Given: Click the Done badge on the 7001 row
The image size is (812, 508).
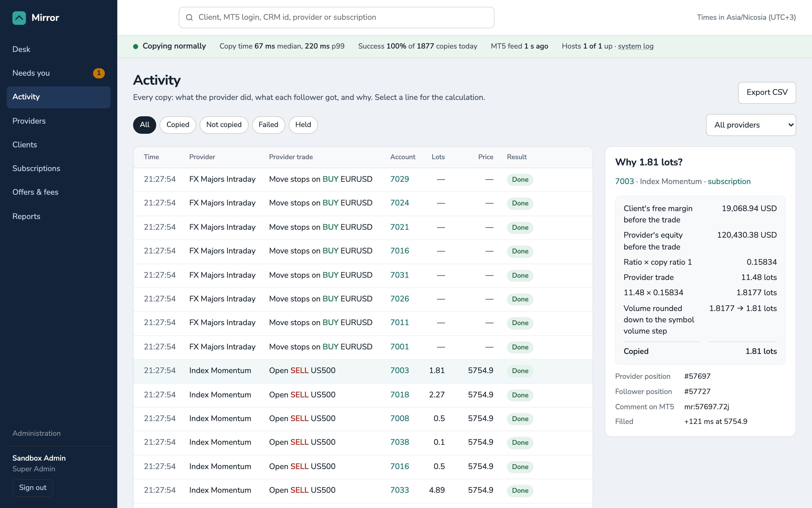Looking at the screenshot, I should 520,347.
